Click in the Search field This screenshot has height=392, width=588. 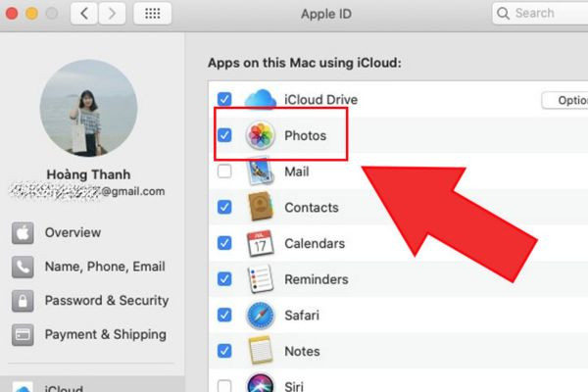click(x=540, y=13)
